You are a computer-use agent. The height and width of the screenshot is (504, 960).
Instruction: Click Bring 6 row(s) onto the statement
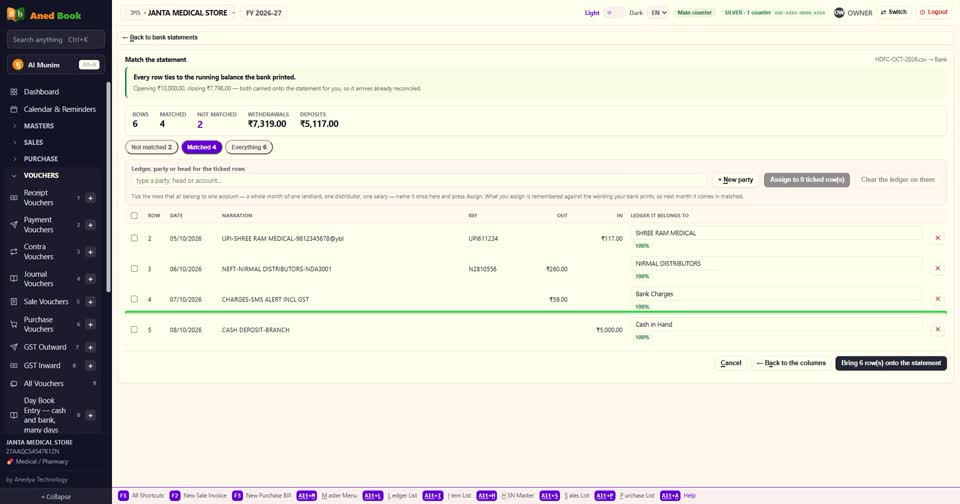pos(891,363)
